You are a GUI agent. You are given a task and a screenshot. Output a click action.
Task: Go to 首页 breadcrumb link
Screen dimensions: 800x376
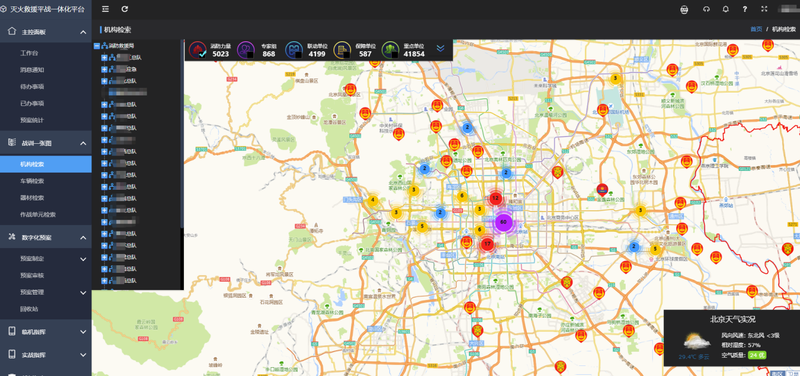756,29
